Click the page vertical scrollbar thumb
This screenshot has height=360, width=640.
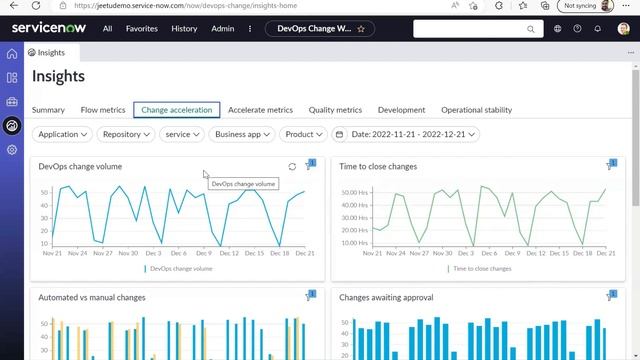tap(636, 138)
